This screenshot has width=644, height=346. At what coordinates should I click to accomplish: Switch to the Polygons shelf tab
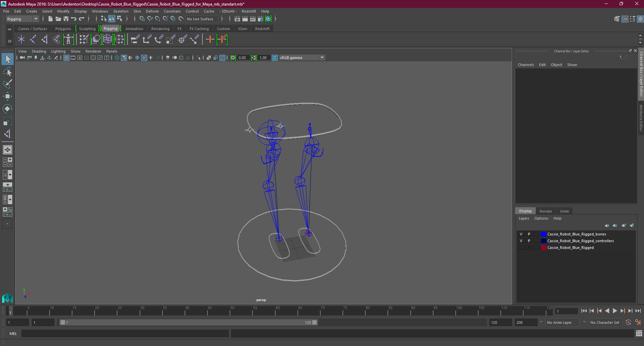[63, 29]
